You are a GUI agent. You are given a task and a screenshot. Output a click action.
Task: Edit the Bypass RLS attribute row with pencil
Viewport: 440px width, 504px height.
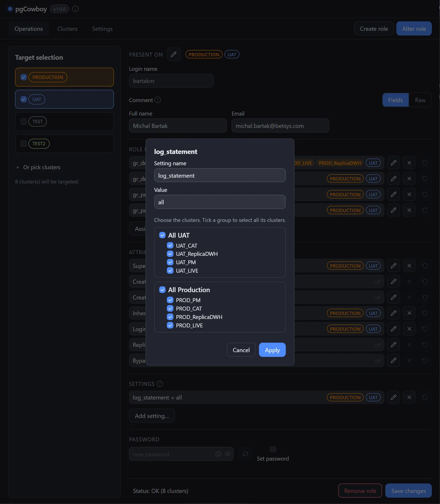pos(393,361)
